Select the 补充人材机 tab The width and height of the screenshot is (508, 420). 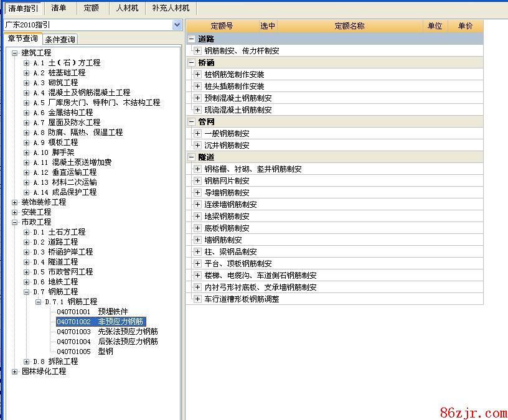pos(171,8)
